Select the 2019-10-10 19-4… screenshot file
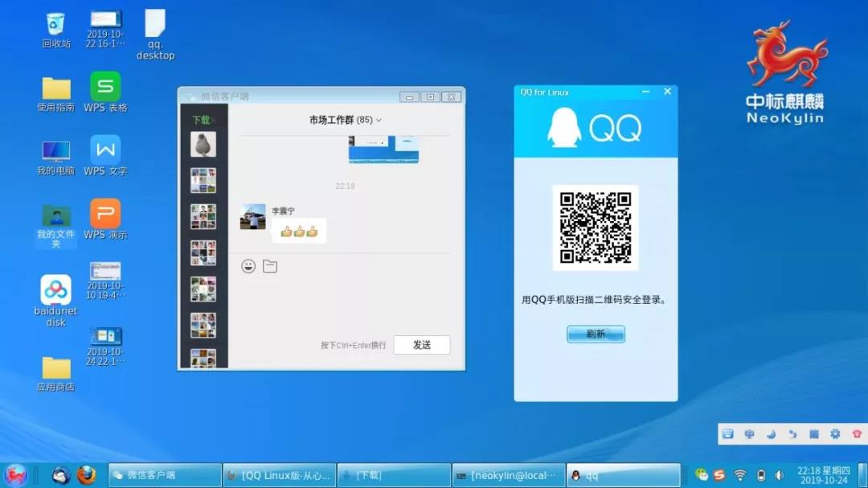 point(105,281)
